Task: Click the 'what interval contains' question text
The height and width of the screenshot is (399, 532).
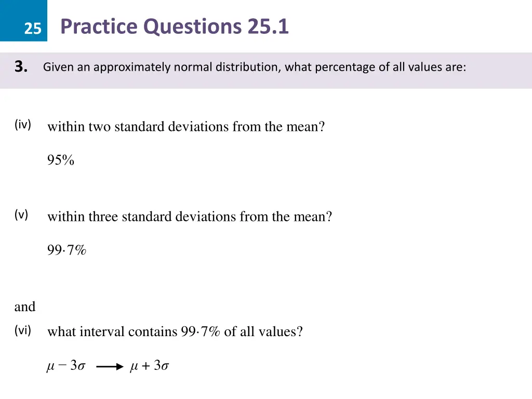Action: [x=175, y=331]
